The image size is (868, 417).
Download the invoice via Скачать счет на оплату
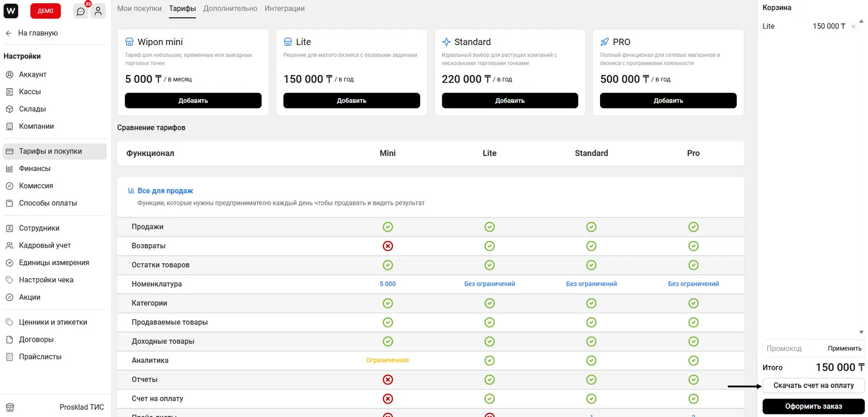[x=813, y=386]
